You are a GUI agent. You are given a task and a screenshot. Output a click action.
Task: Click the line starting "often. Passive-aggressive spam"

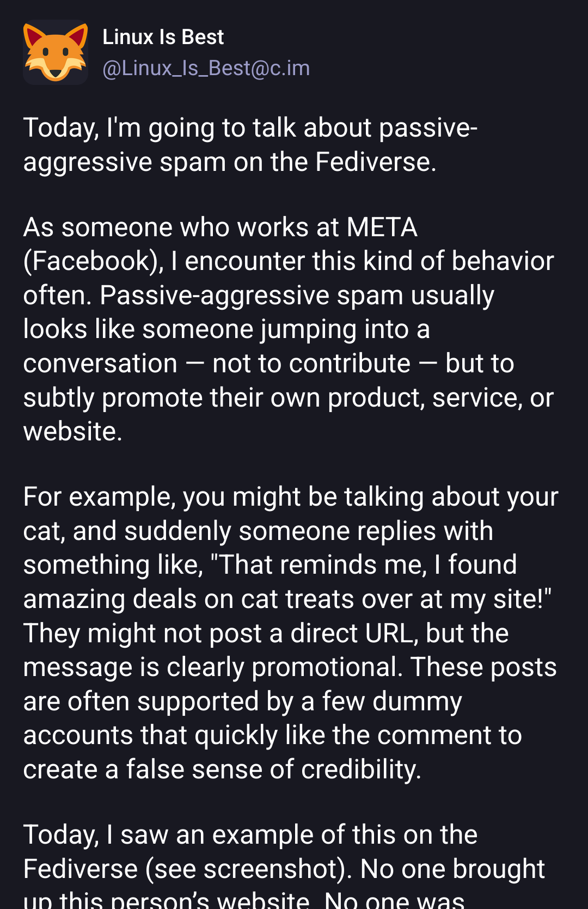point(259,296)
